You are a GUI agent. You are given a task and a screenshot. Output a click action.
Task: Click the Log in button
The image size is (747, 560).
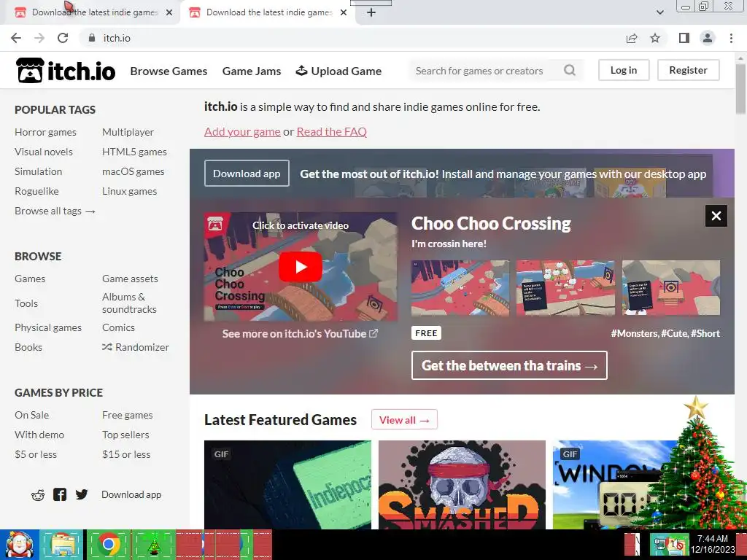[x=624, y=70]
